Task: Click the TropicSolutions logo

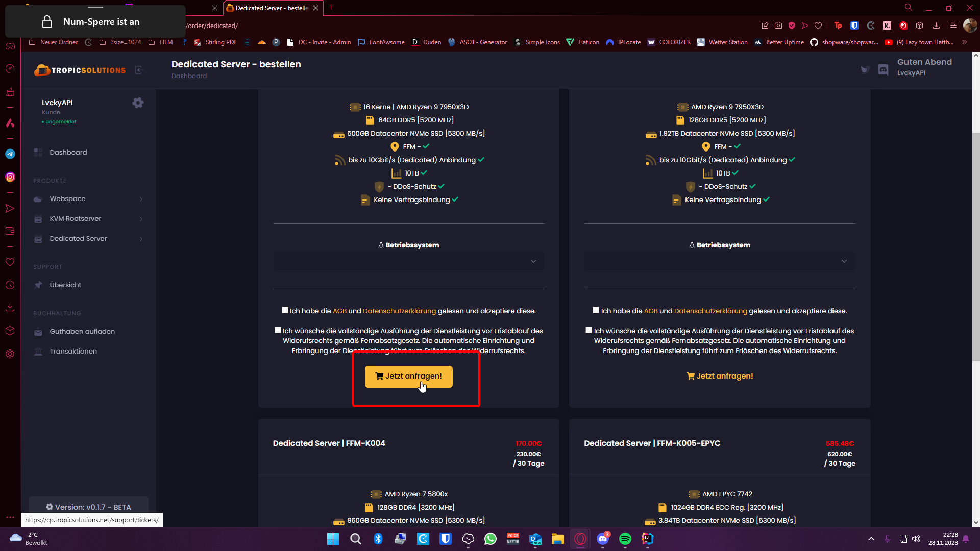Action: point(80,70)
